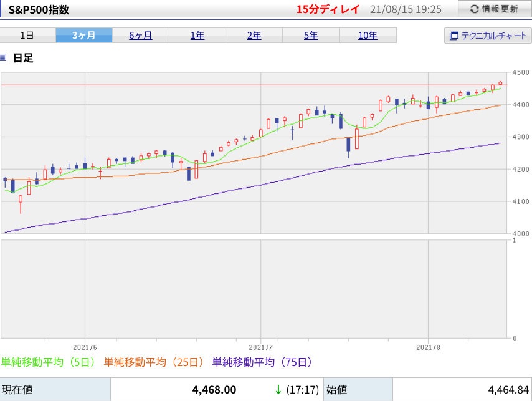Switch to the 6ヶ月 period tab
532x401 pixels.
tap(140, 36)
